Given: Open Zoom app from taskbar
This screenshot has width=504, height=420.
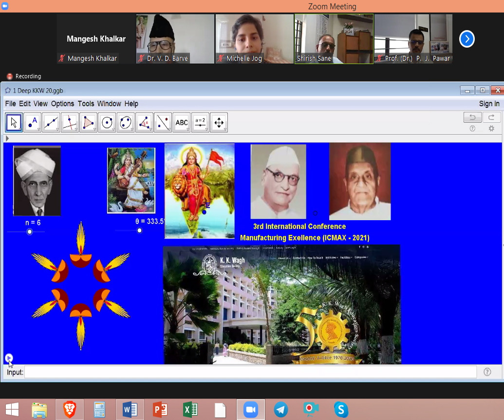Looking at the screenshot, I should pos(251,410).
